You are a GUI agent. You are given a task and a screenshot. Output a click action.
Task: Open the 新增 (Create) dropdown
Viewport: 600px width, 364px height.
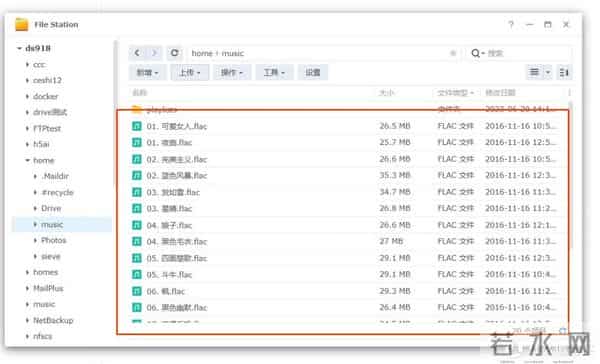tap(147, 72)
